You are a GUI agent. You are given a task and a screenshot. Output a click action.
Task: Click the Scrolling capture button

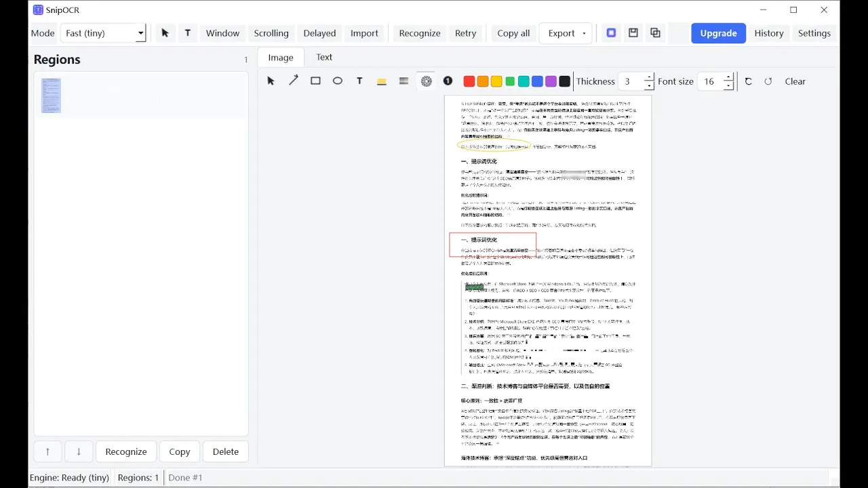pos(271,33)
